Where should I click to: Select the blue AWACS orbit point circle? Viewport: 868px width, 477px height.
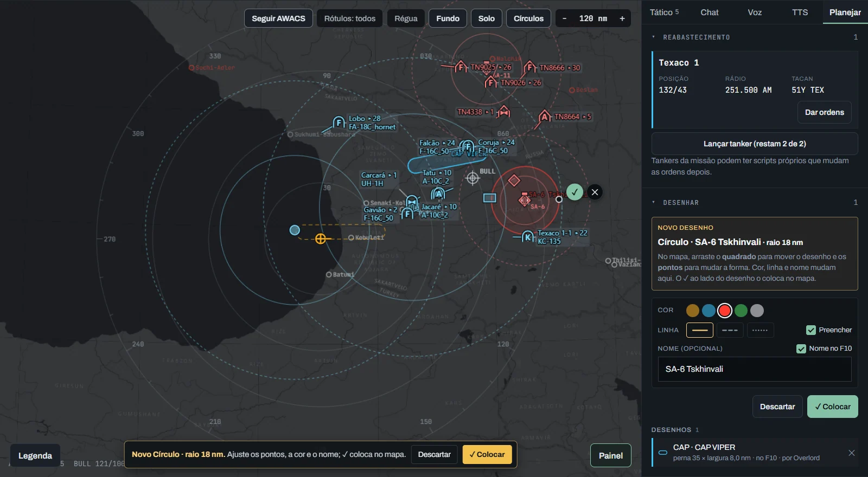(x=295, y=230)
